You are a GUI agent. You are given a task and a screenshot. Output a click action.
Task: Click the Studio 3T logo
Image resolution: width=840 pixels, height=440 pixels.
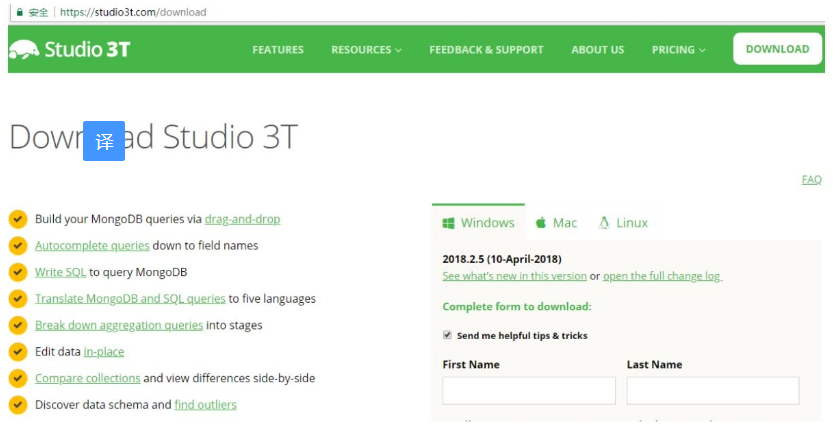tap(70, 49)
